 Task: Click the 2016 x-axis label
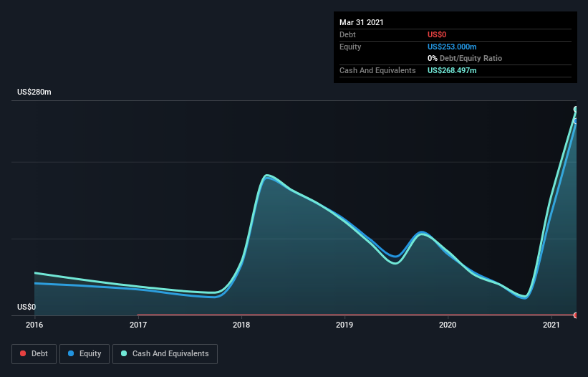[x=34, y=325]
